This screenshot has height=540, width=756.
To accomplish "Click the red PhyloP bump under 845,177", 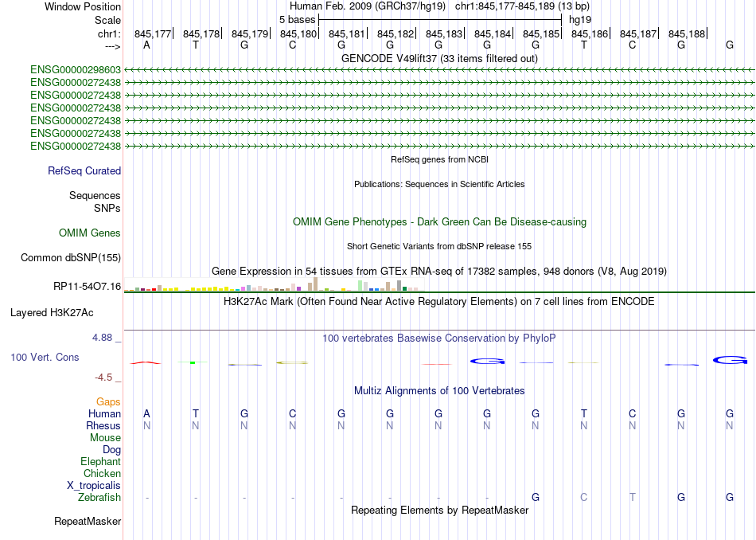I will tap(145, 362).
